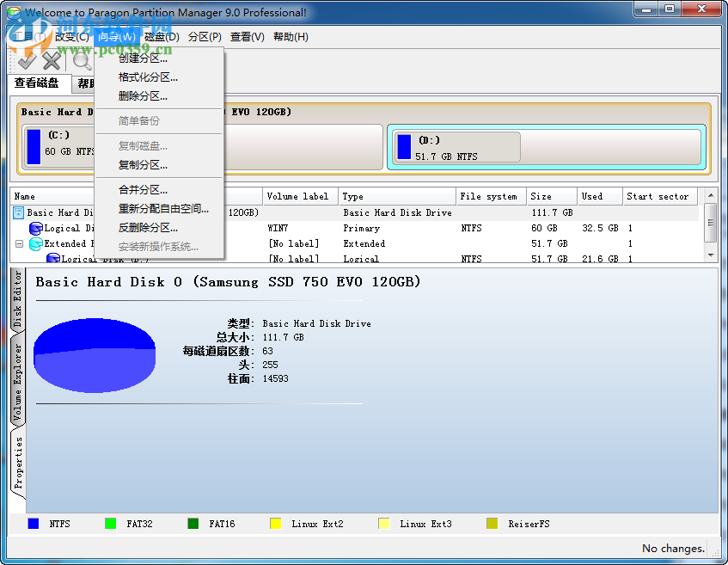Open the Disk Editor side tab
Image resolution: width=728 pixels, height=565 pixels.
(18, 298)
